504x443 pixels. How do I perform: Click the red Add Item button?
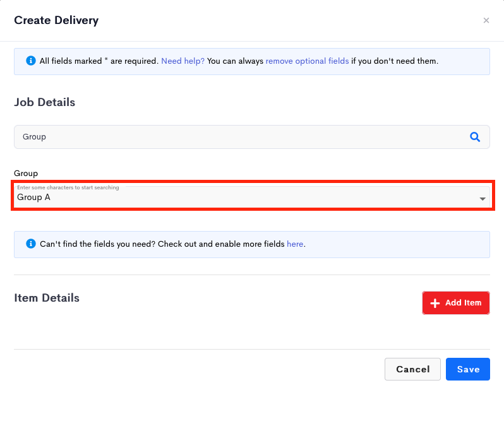click(455, 303)
